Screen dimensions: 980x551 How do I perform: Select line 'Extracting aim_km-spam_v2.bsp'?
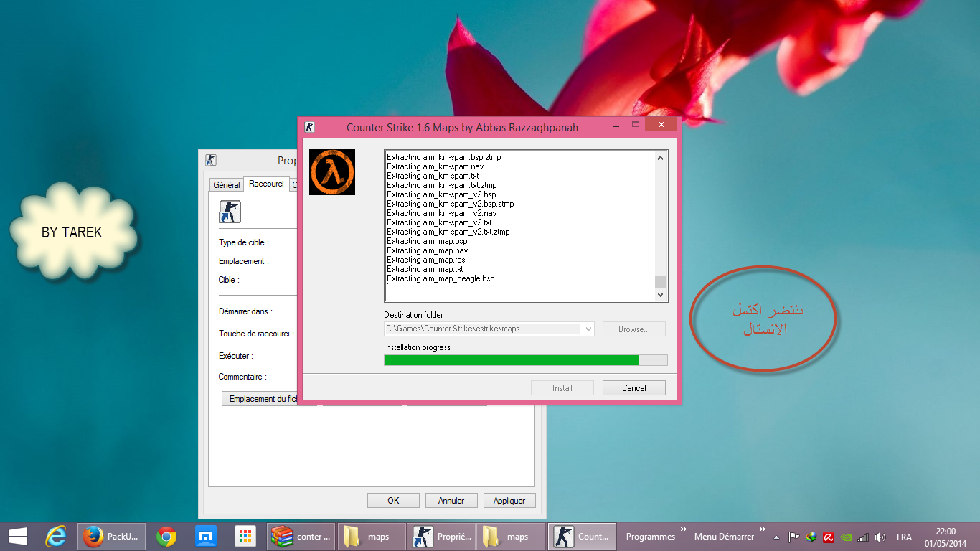(x=441, y=194)
